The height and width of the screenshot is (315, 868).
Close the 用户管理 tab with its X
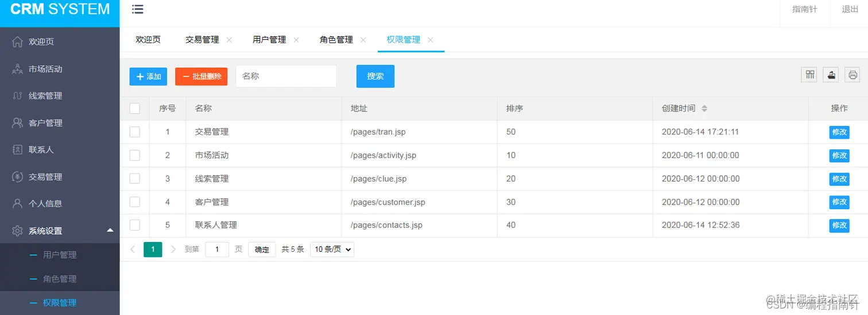(x=296, y=40)
